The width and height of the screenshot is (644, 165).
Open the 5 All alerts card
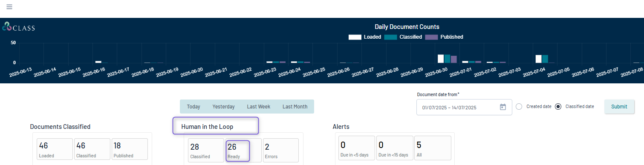click(x=433, y=148)
